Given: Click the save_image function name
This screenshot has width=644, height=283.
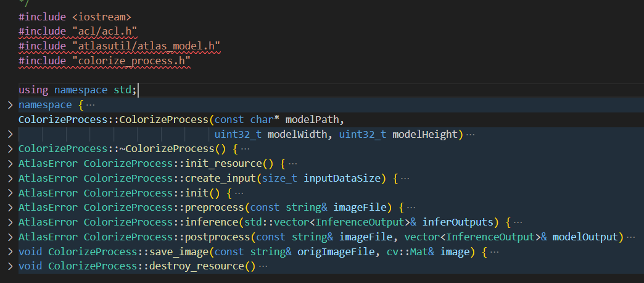Looking at the screenshot, I should pos(179,251).
